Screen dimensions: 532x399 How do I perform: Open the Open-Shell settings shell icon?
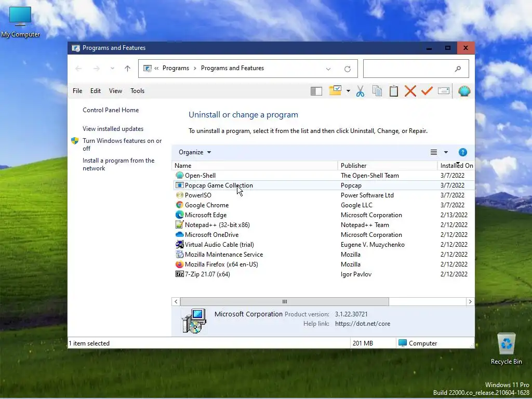point(464,91)
